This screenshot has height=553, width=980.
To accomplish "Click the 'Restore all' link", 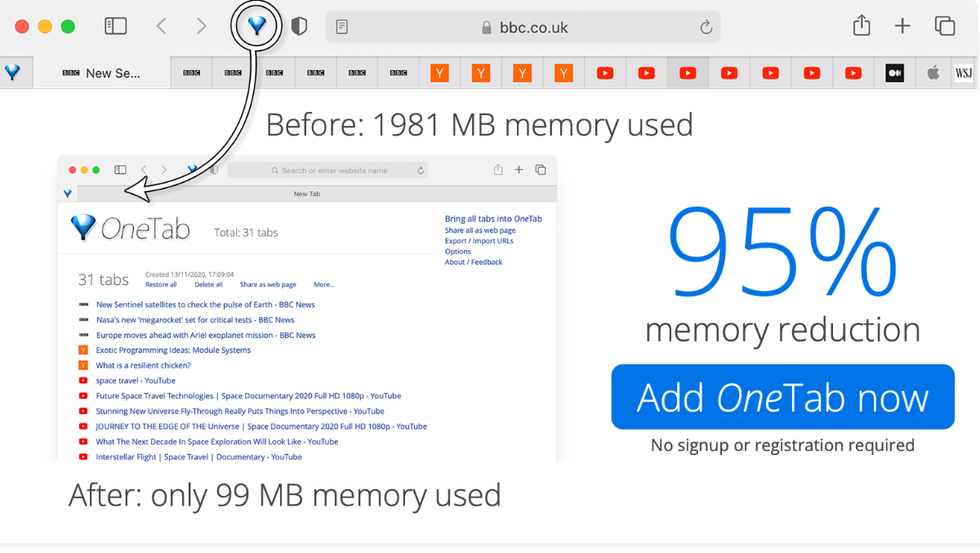I will (161, 284).
